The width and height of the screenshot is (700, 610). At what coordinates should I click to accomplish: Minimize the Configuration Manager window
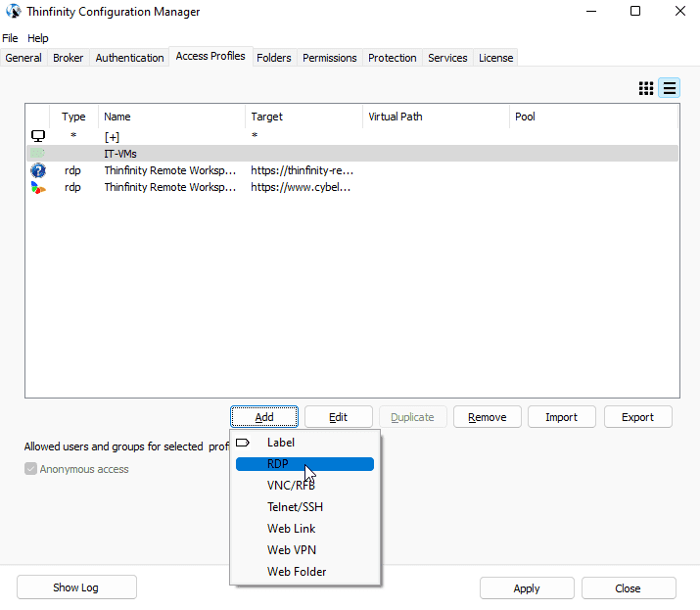click(x=591, y=11)
